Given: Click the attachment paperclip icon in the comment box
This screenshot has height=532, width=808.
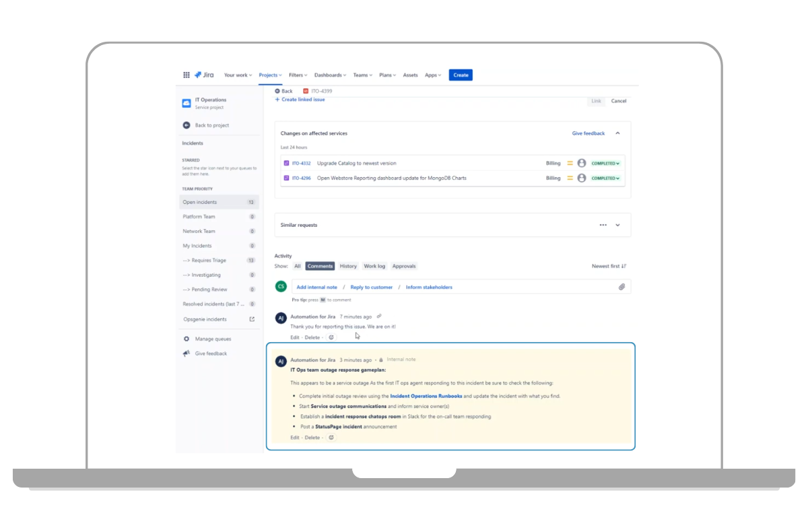Looking at the screenshot, I should [x=622, y=287].
